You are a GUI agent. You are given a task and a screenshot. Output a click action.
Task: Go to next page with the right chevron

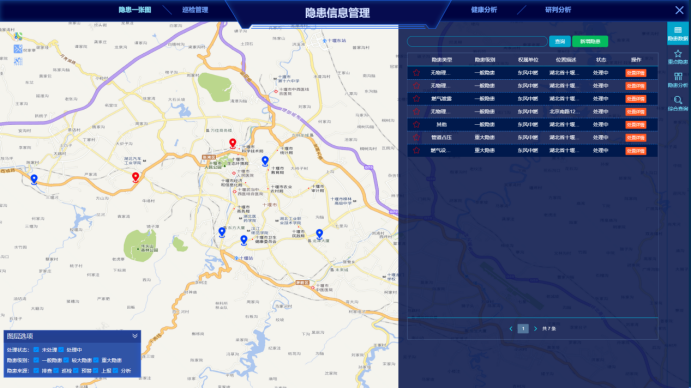535,329
